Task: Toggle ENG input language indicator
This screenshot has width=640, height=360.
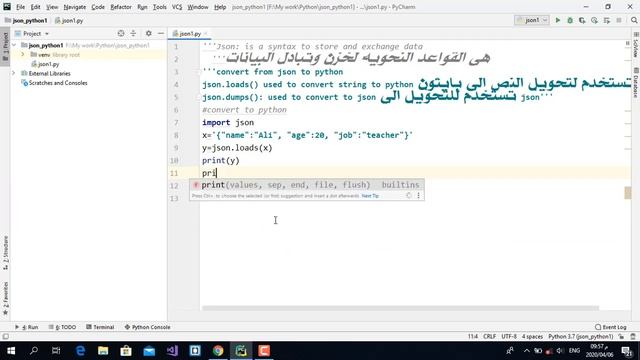Action: pos(574,351)
